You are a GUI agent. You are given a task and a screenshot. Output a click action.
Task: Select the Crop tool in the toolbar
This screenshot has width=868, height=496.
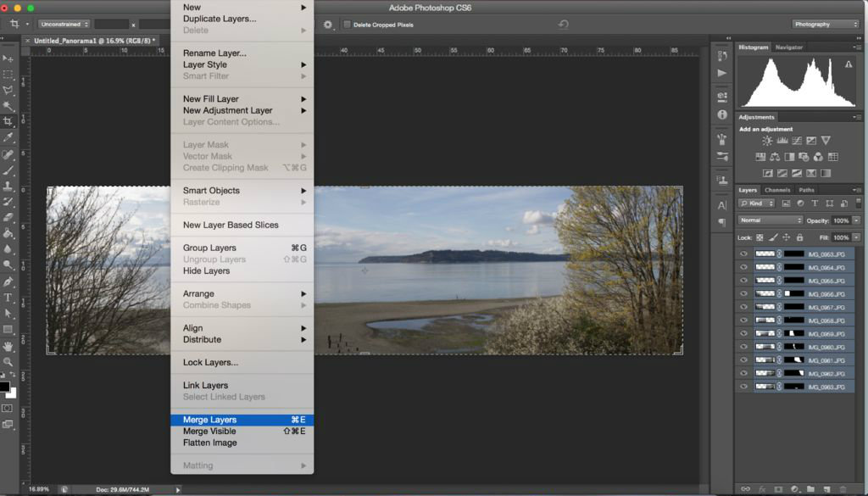[8, 121]
